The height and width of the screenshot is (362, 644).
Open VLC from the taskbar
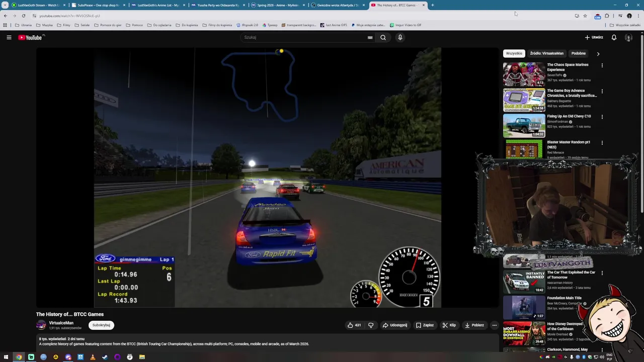pyautogui.click(x=93, y=357)
